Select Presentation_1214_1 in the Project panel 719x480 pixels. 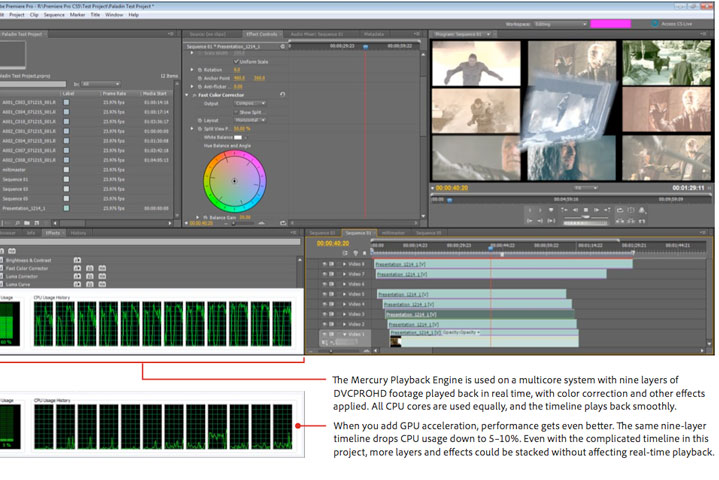pos(24,208)
